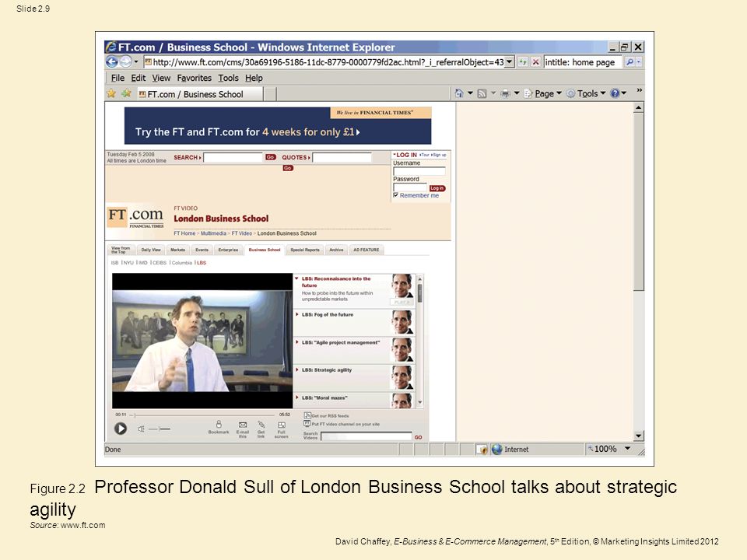Viewport: 747px width, 560px height.
Task: Click the RSS feeds toolbar icon
Action: 482,94
